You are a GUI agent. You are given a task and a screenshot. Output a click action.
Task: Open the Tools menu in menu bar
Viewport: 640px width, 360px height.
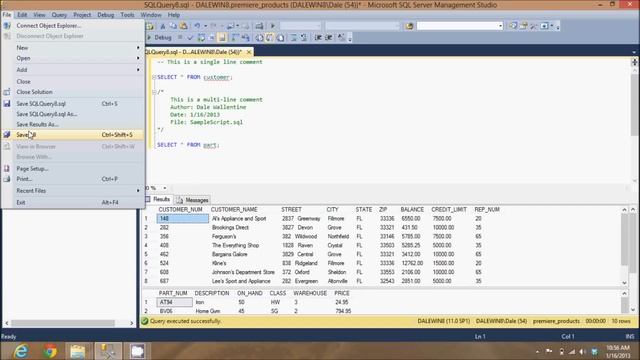click(127, 15)
